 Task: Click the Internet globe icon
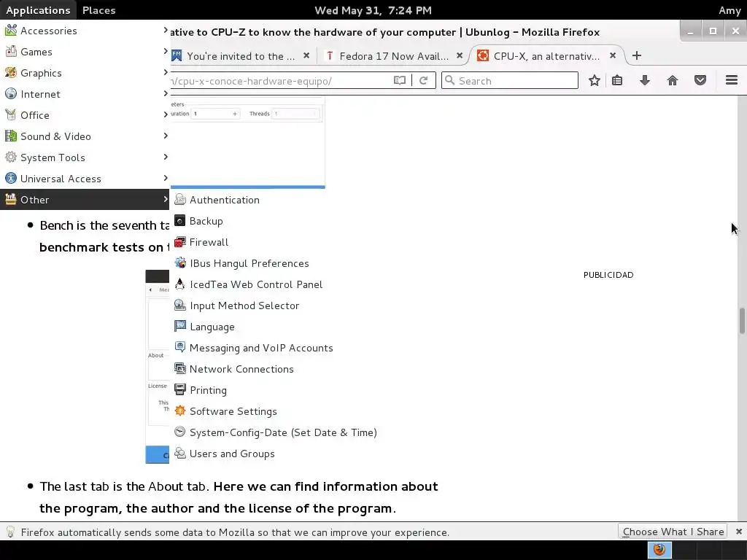(11, 94)
